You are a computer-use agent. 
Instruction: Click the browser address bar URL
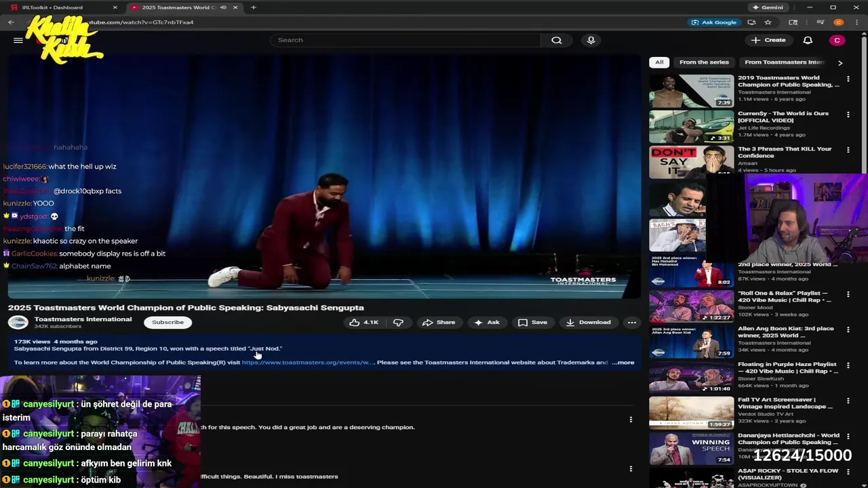coord(142,22)
